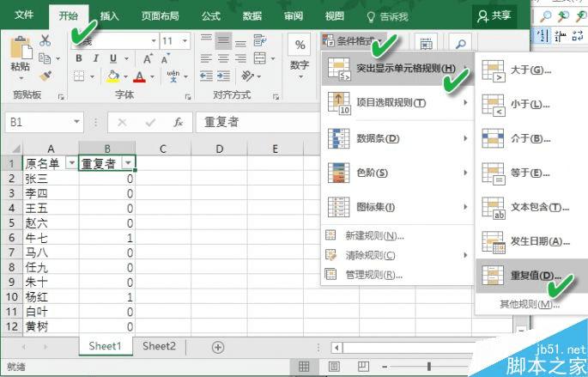Click the text orientation icon
The width and height of the screenshot is (588, 377).
(x=247, y=76)
